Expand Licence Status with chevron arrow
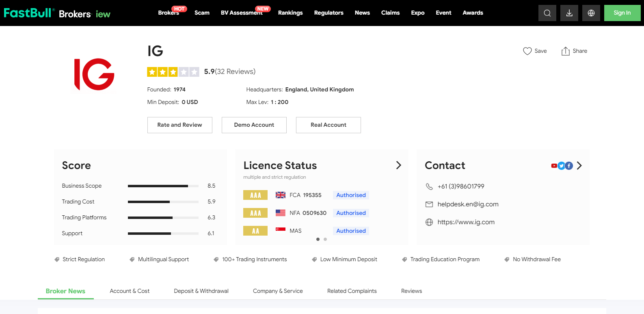 click(398, 165)
